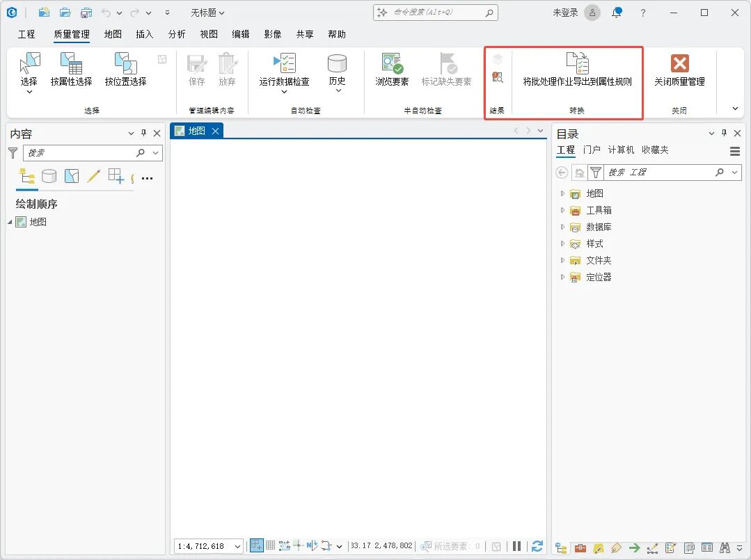Click the catalog pane hamburger menu
751x560 pixels.
(735, 151)
